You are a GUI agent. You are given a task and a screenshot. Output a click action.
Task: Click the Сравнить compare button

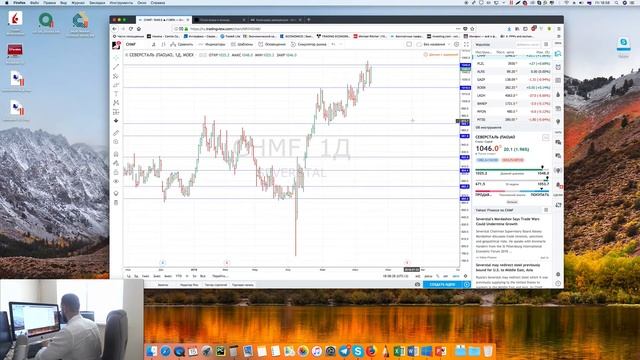point(182,44)
